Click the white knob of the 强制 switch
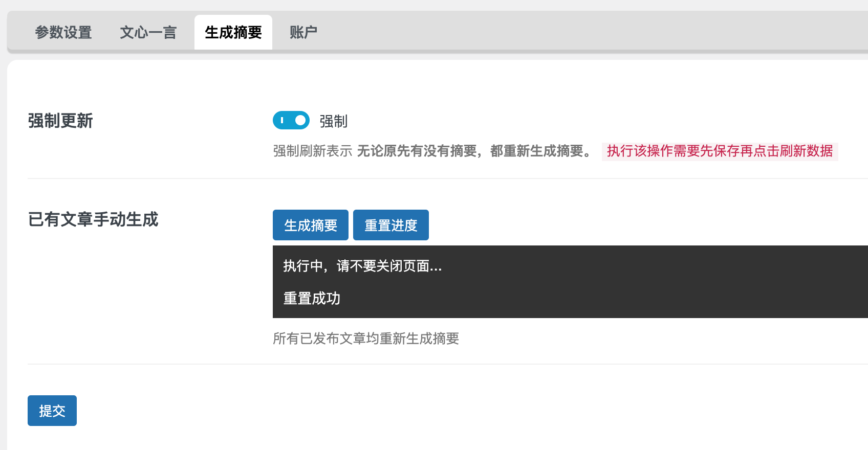 coord(300,120)
